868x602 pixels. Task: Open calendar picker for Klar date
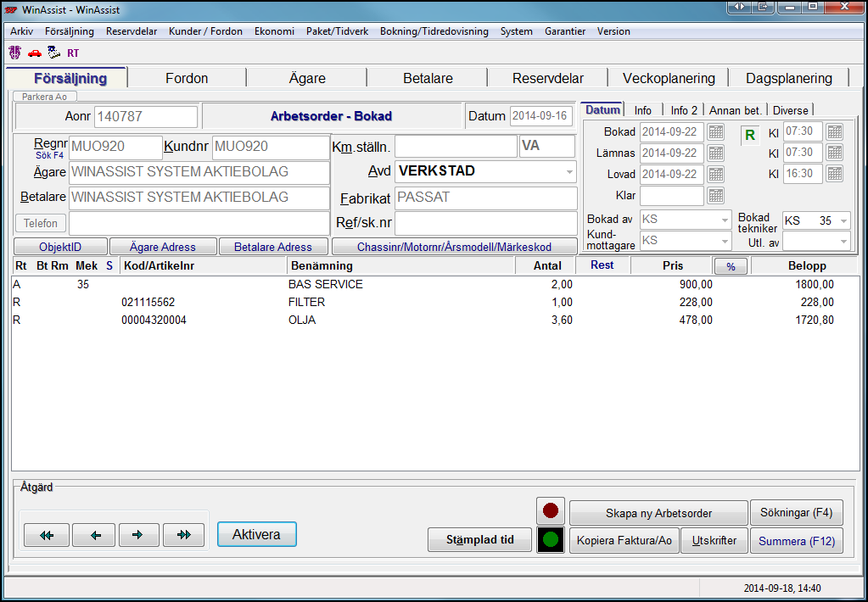(x=716, y=195)
